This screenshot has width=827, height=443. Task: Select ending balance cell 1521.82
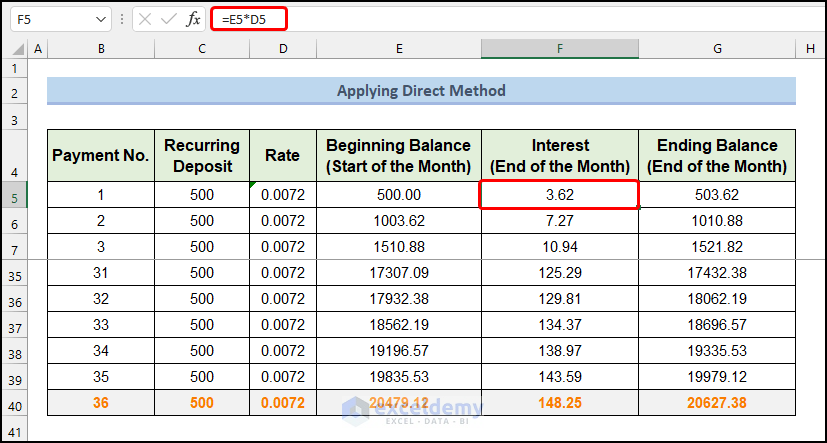(717, 246)
